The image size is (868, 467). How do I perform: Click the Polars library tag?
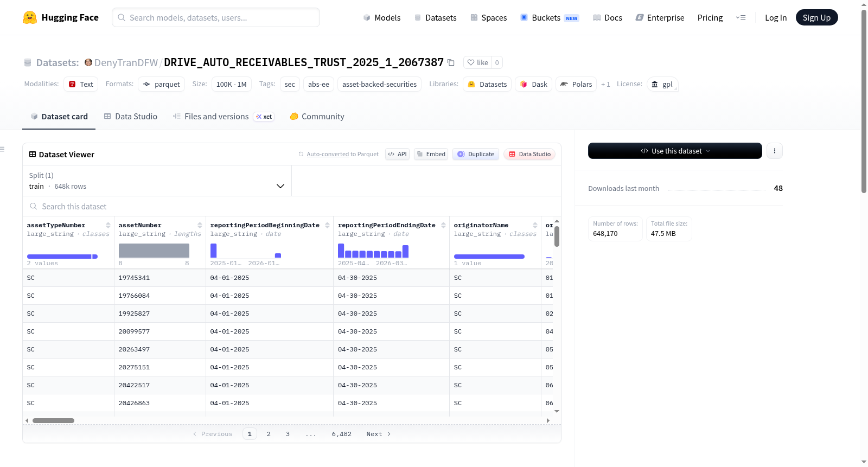pyautogui.click(x=576, y=84)
